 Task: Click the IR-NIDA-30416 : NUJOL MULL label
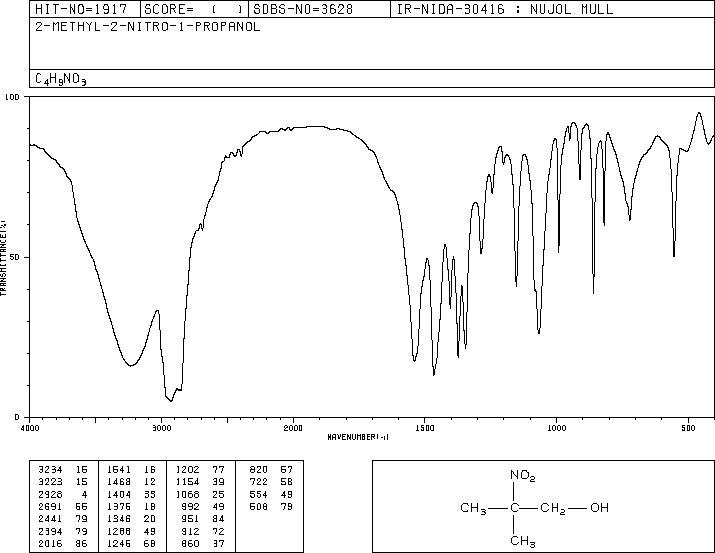pyautogui.click(x=505, y=9)
